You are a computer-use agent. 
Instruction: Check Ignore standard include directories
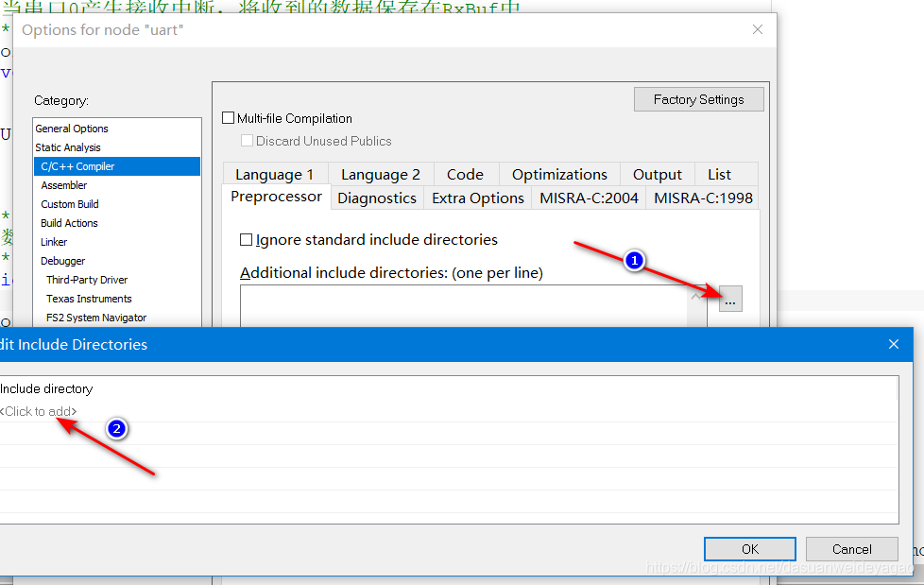click(x=246, y=239)
